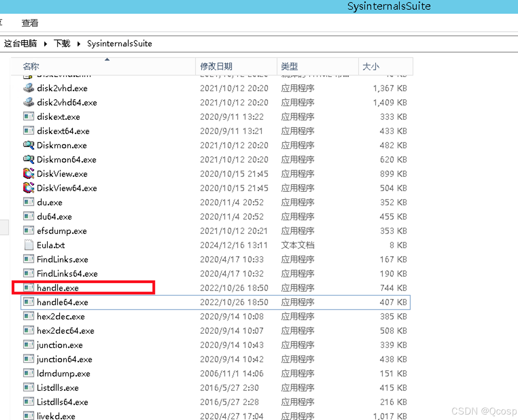Select the Diskmon.exe magnifier icon

click(29, 145)
